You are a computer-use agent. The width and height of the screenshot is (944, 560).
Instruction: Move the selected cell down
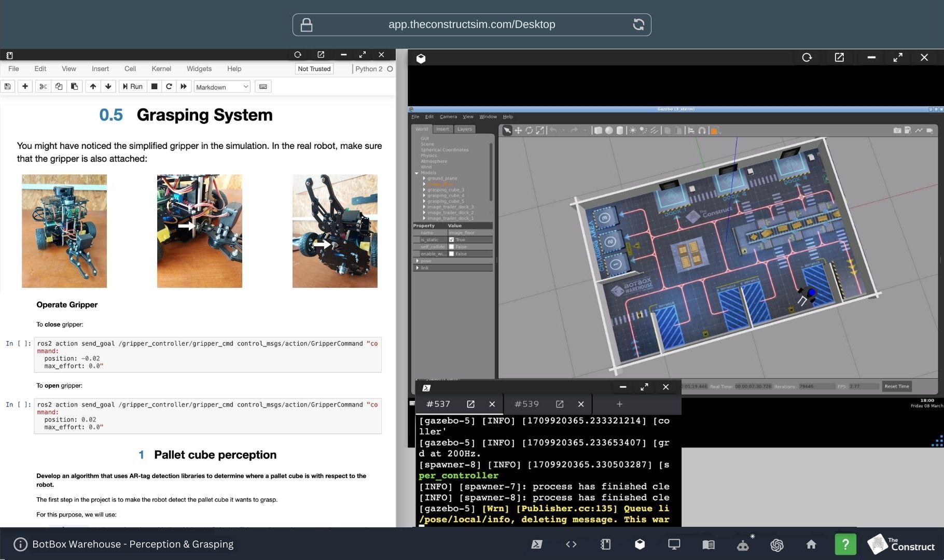click(108, 87)
